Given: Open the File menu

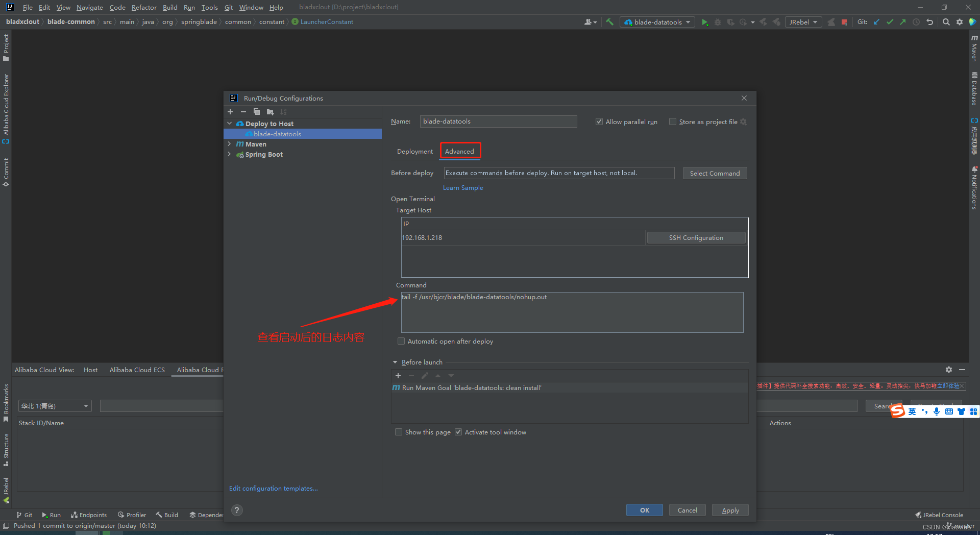Looking at the screenshot, I should (28, 7).
